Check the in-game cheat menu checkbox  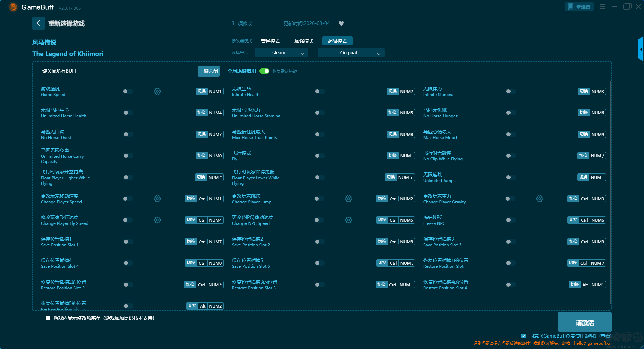tap(48, 318)
